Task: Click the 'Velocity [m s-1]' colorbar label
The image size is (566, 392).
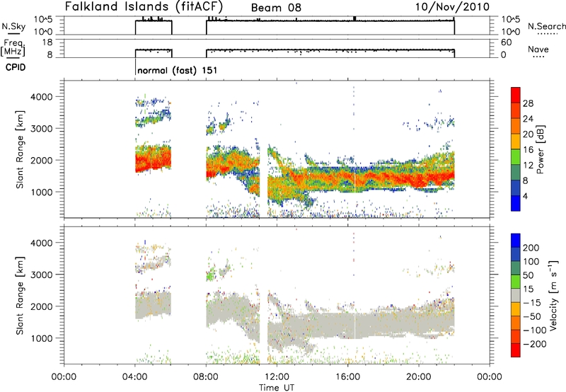Action: (553, 295)
